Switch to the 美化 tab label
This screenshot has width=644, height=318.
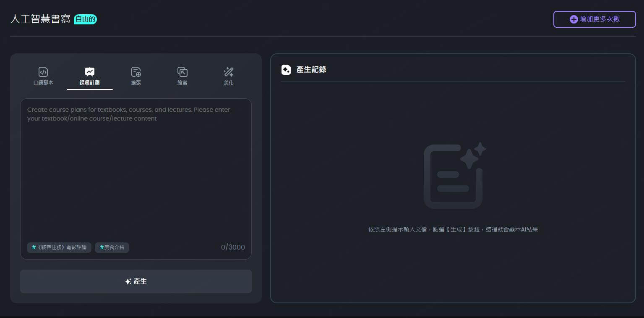229,83
